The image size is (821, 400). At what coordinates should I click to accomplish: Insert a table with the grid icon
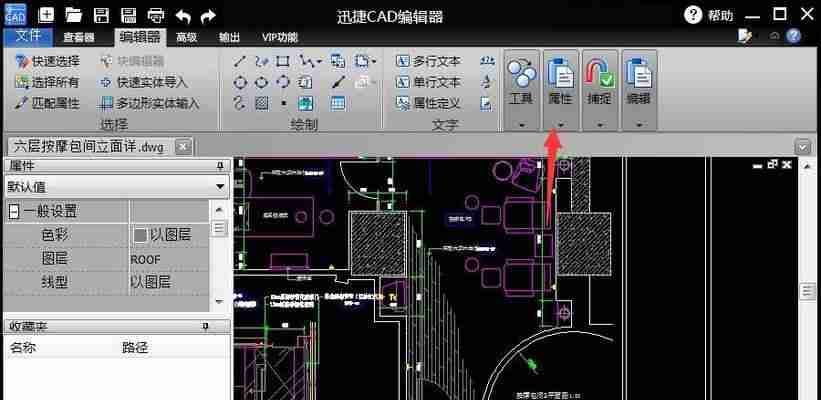pos(338,103)
